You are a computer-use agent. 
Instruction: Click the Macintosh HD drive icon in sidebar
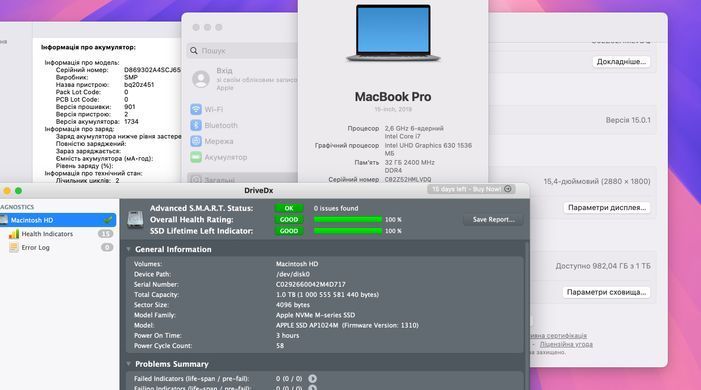(x=4, y=220)
